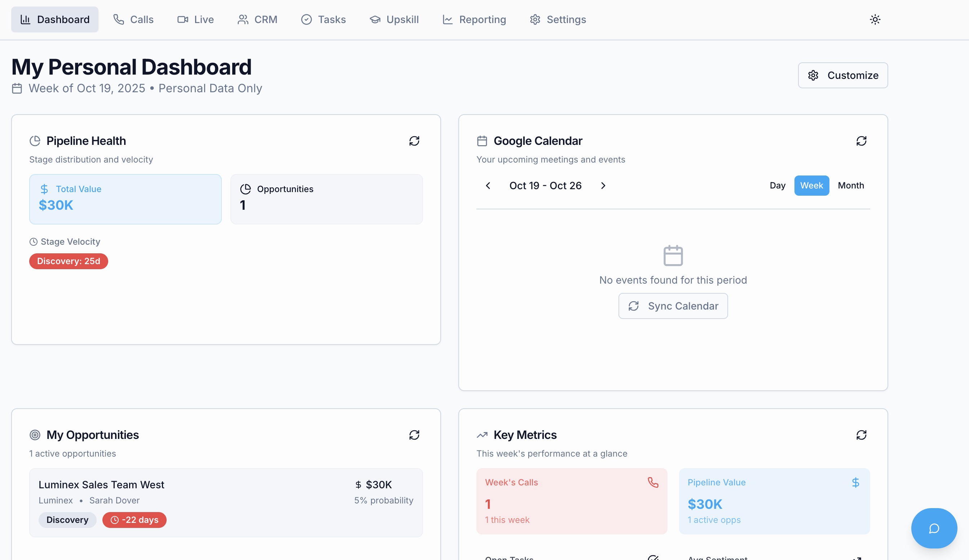Open the Calls tab

coord(133,19)
